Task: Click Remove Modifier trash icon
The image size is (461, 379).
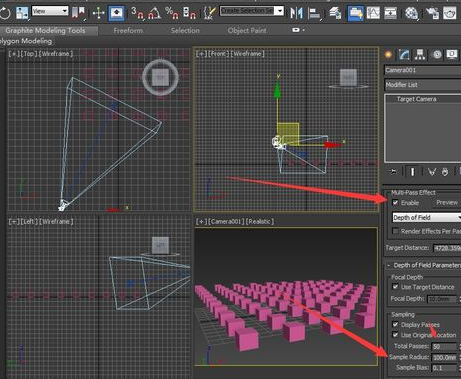Action: click(445, 172)
